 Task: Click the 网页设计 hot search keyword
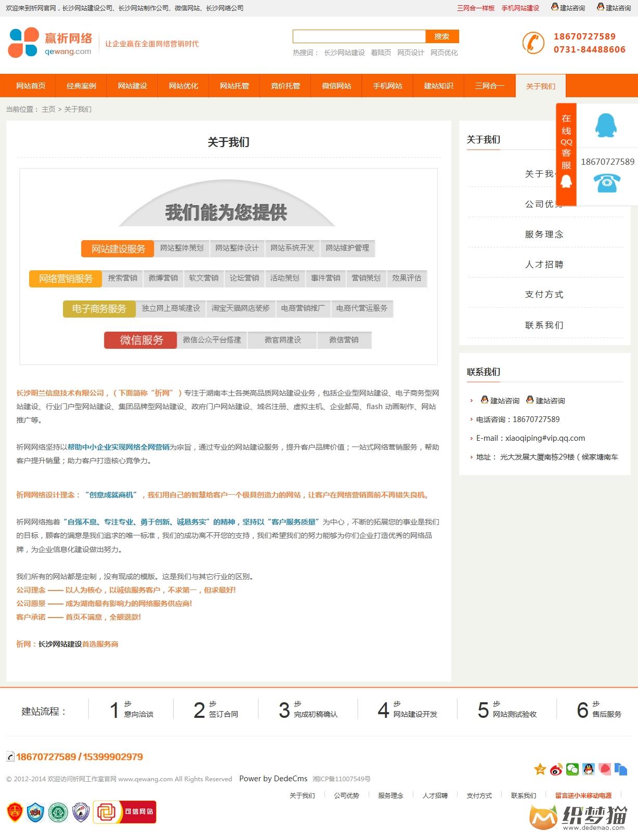click(411, 52)
